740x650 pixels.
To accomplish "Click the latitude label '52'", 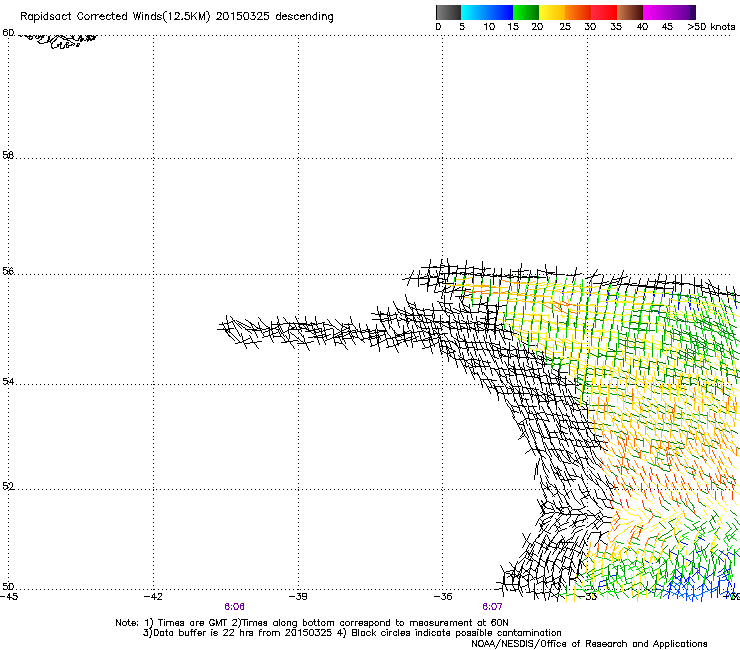I will coord(8,486).
